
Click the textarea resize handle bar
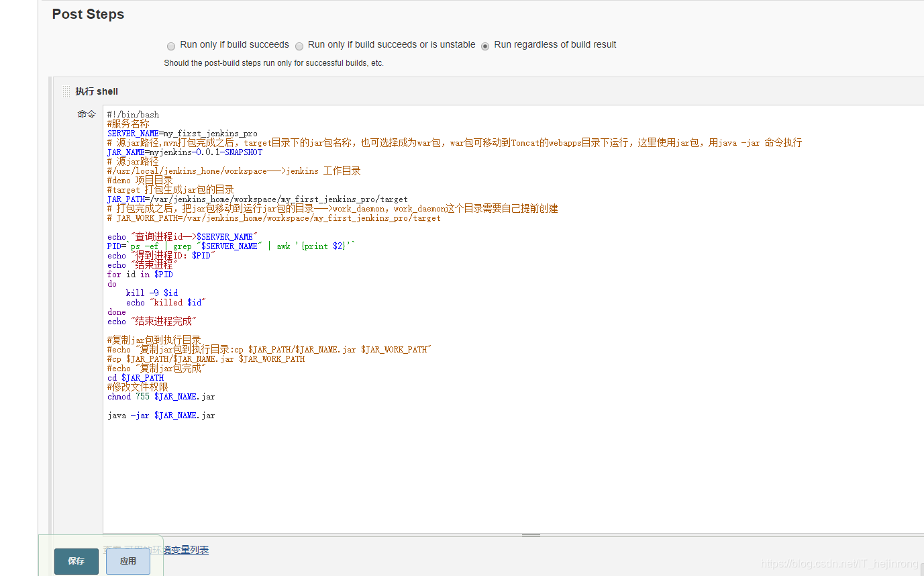click(531, 535)
